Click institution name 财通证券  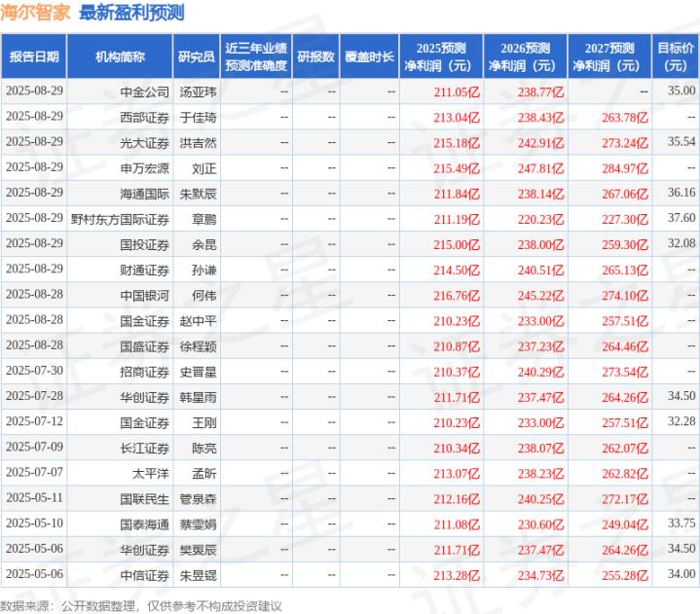[x=145, y=270]
